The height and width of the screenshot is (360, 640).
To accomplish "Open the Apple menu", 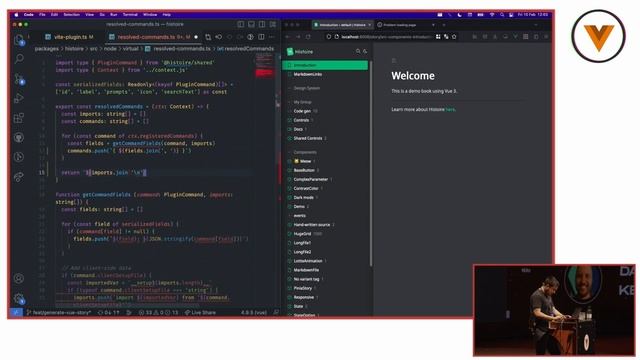I will (16, 15).
